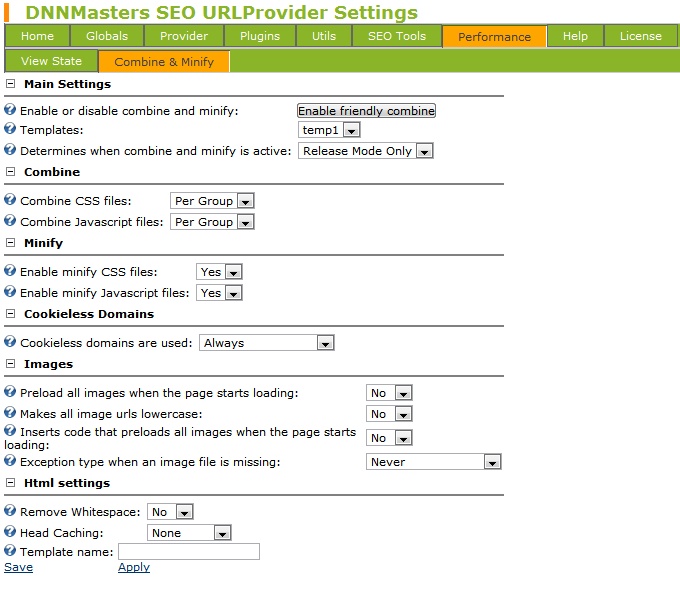This screenshot has width=680, height=589.
Task: Select the Performance tab
Action: point(494,36)
